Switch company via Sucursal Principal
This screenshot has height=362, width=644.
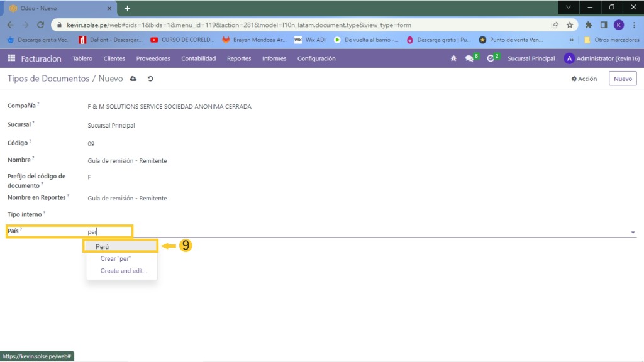(x=531, y=58)
